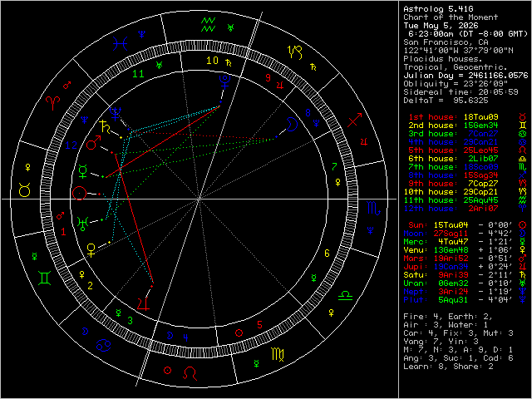
Task: Select the Mars position '19Ari52'
Action: coord(451,259)
